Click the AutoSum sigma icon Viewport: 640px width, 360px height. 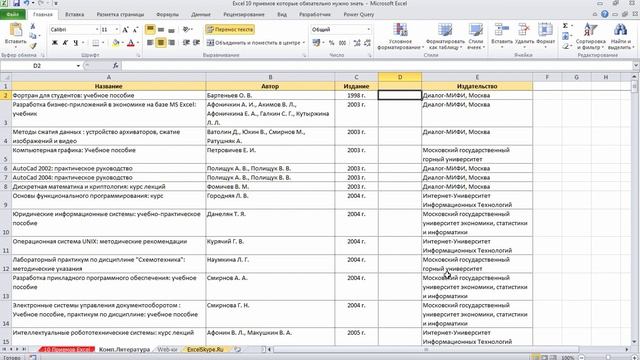tap(565, 26)
